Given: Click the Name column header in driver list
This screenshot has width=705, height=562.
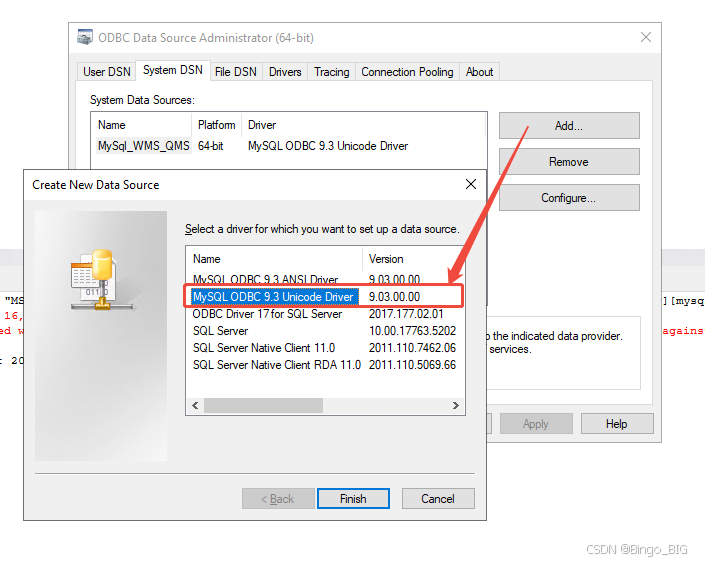Looking at the screenshot, I should [274, 259].
